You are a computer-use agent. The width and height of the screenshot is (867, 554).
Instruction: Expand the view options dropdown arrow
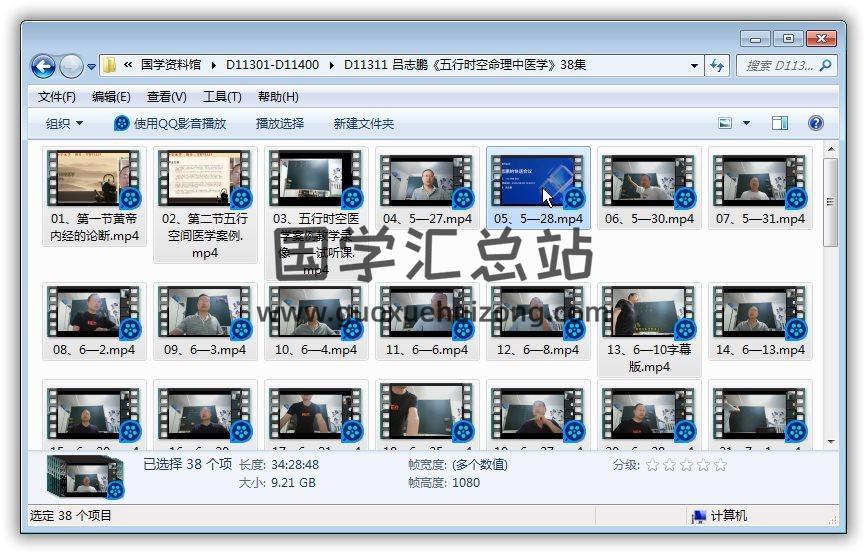point(746,123)
